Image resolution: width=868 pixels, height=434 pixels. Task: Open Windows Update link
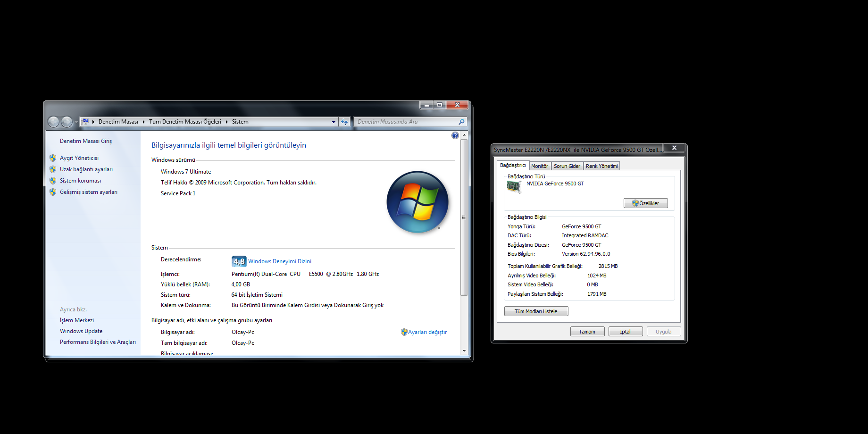coord(81,331)
